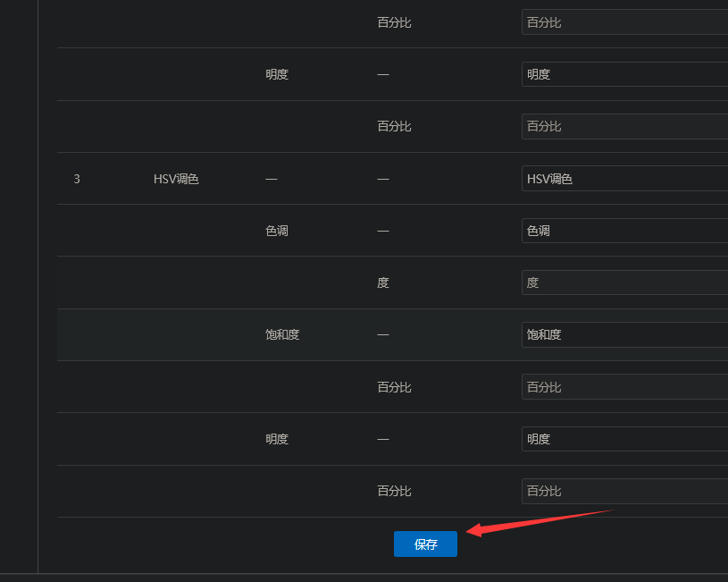Click the row number 3 cell
728x582 pixels.
[77, 179]
